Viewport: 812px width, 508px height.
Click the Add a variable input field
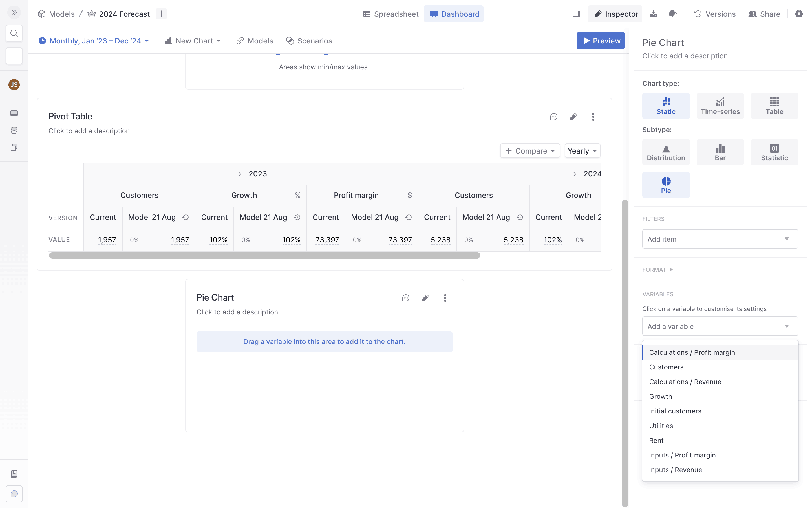(720, 326)
